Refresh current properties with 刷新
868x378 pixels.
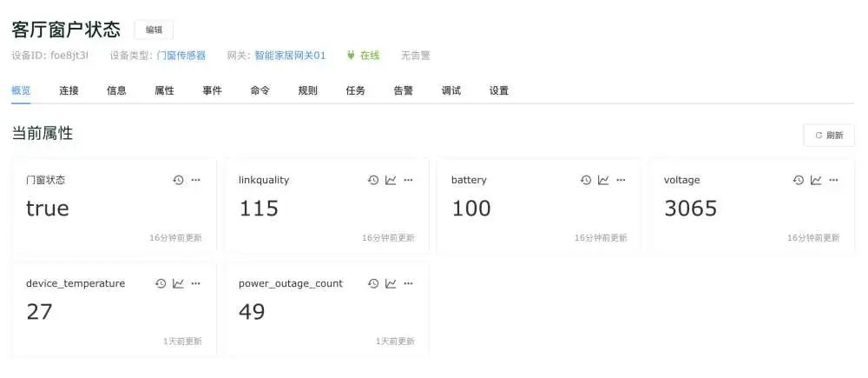[x=829, y=136]
